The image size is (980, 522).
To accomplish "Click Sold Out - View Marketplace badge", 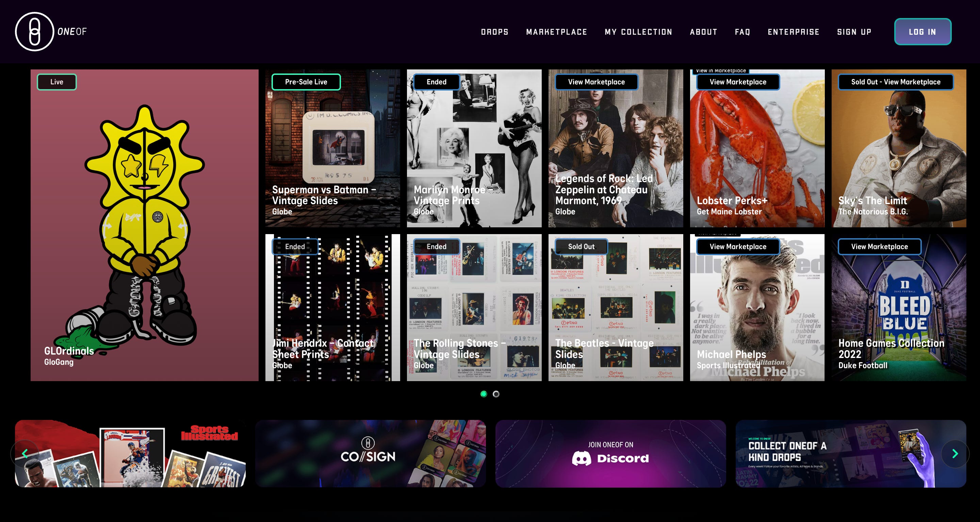I will point(896,82).
